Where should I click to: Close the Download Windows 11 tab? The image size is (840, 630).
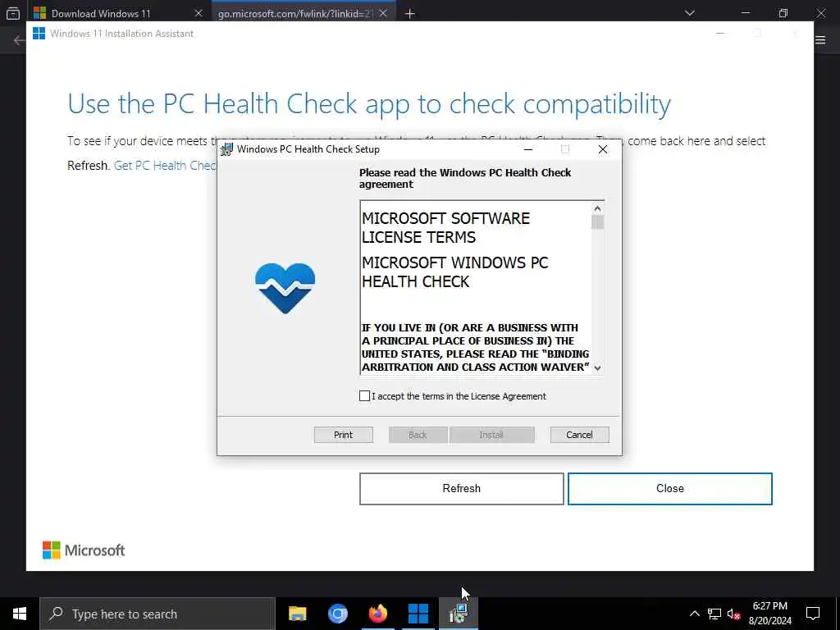tap(199, 13)
